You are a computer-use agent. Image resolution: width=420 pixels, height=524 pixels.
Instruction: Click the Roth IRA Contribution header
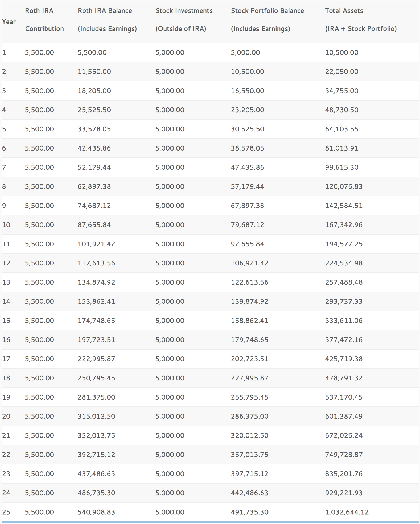(44, 20)
